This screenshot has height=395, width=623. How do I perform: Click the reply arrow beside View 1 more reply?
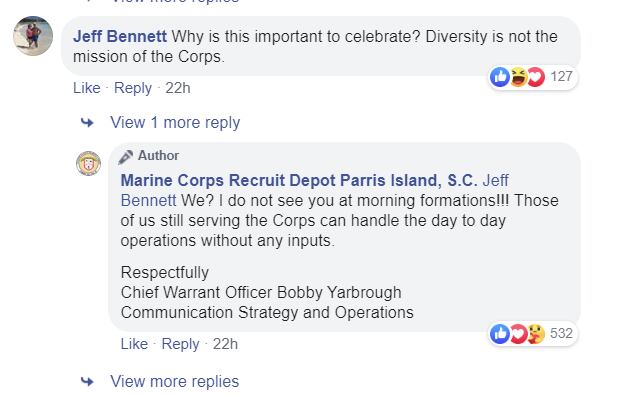(87, 122)
